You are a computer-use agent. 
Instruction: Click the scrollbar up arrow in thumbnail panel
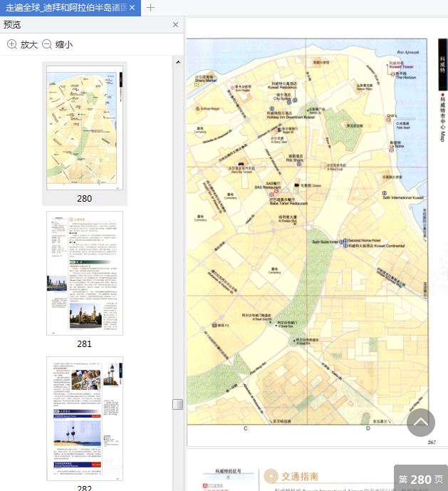click(177, 62)
